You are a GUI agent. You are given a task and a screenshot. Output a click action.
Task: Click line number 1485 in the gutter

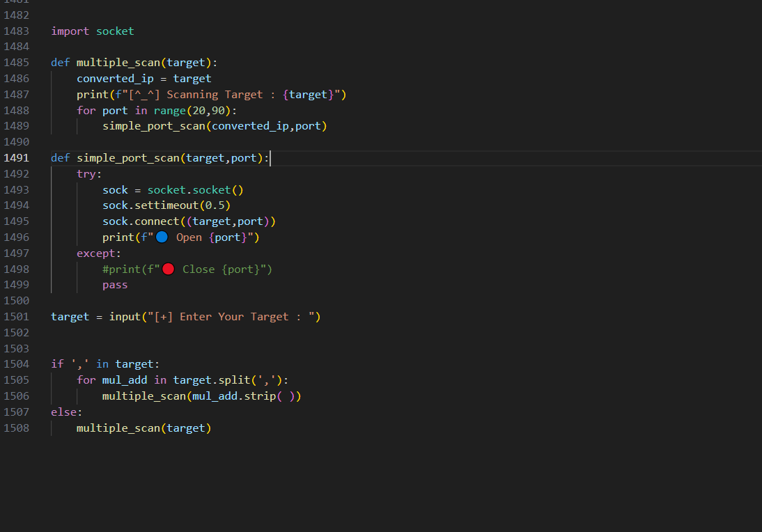click(17, 63)
